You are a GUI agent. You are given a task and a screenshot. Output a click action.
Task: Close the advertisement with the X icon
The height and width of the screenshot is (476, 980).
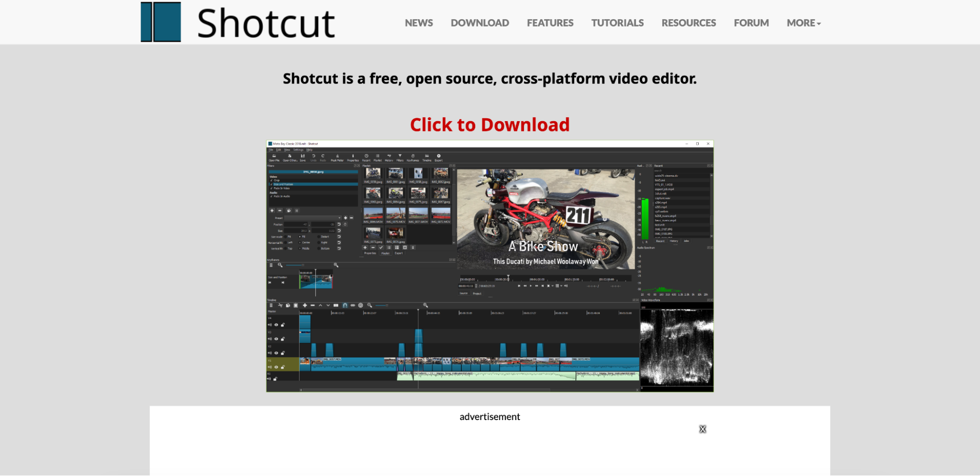(x=703, y=429)
